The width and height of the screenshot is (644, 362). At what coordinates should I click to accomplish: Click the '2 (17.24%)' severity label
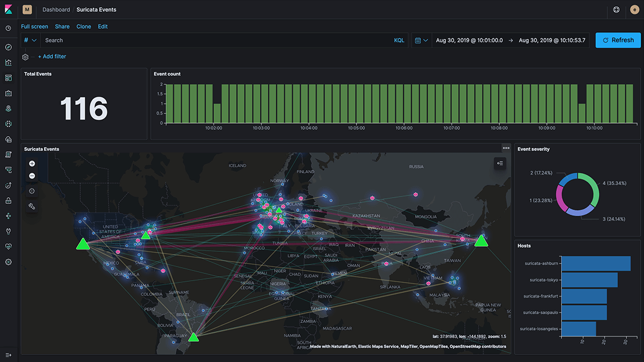coord(541,173)
